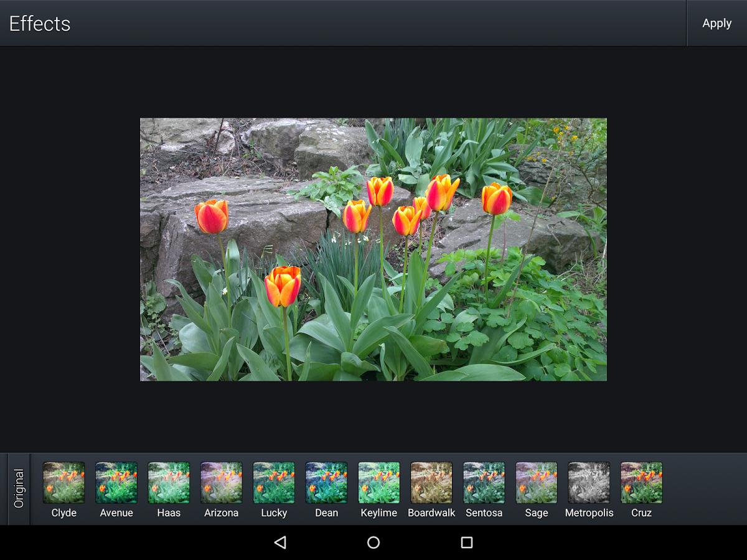Apply the Clyde effect thumbnail
The height and width of the screenshot is (560, 747).
click(63, 483)
